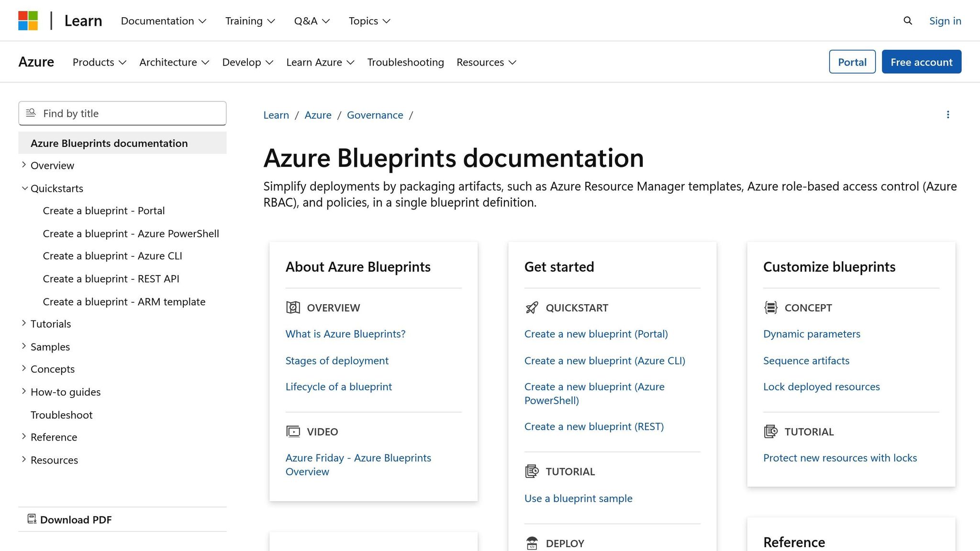
Task: Open the three-dot more options menu
Action: coord(948,114)
